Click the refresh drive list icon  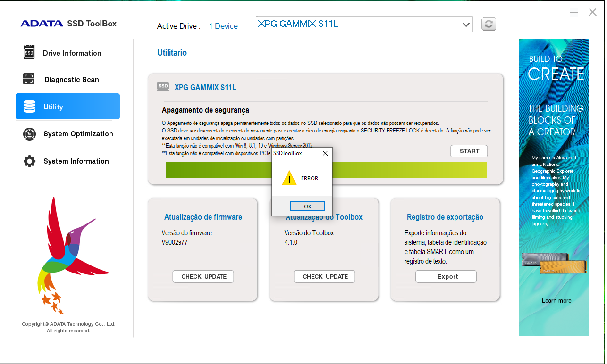click(x=489, y=25)
